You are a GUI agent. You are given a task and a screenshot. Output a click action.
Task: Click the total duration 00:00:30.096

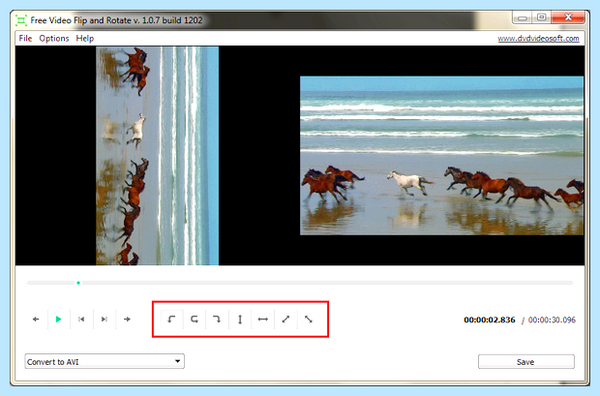552,320
